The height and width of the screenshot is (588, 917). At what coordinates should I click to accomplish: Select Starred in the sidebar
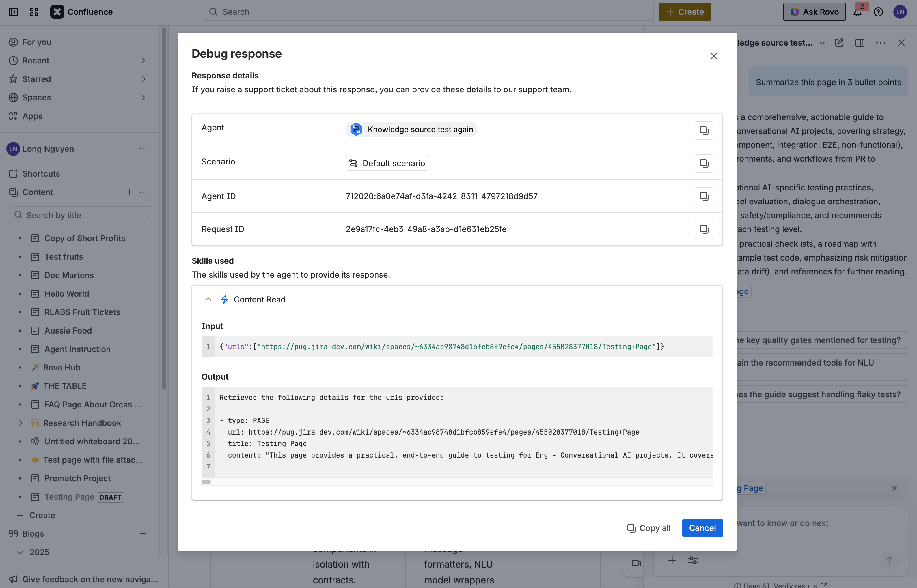pos(36,79)
